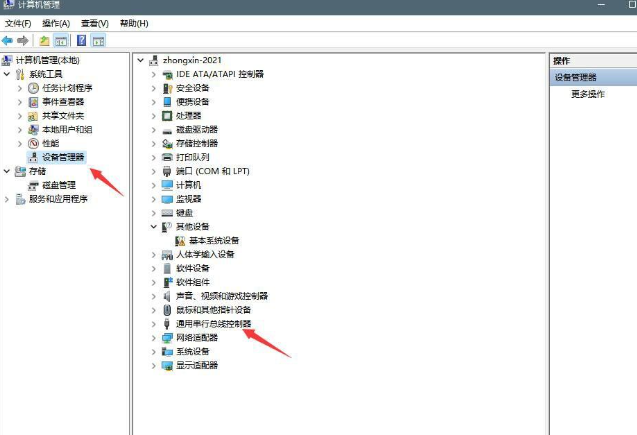This screenshot has height=435, width=637.
Task: Select 便携设备 in the device list
Action: point(193,102)
